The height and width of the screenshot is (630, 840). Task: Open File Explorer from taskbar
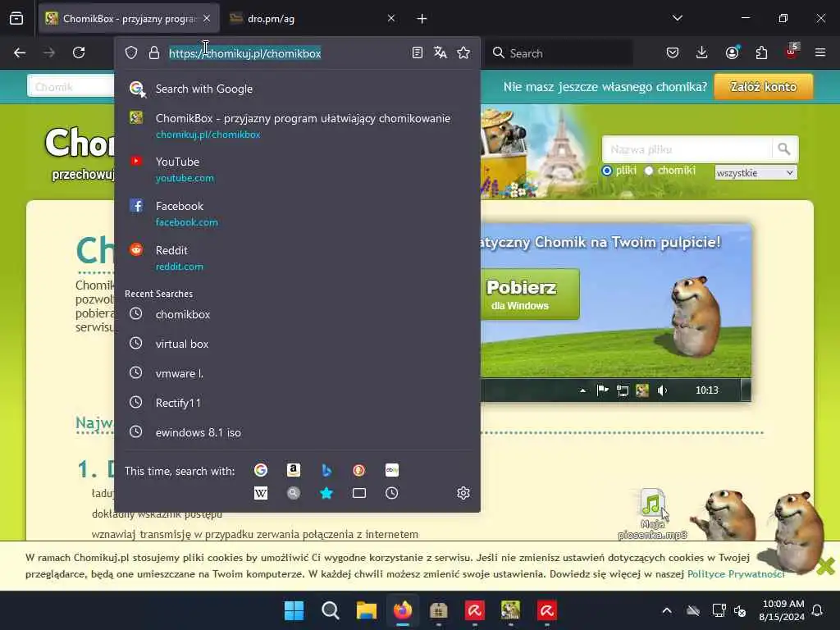pos(367,610)
